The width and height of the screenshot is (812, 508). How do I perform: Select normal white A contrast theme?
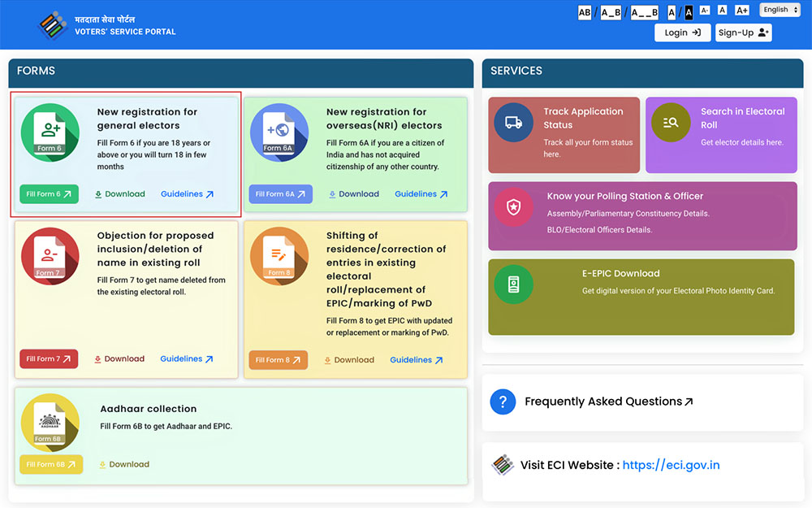pyautogui.click(x=672, y=11)
